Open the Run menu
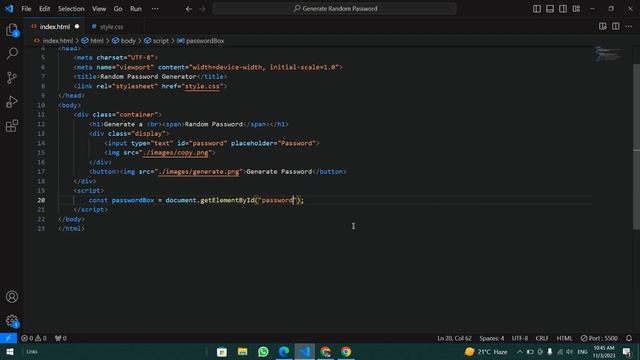 tap(136, 9)
